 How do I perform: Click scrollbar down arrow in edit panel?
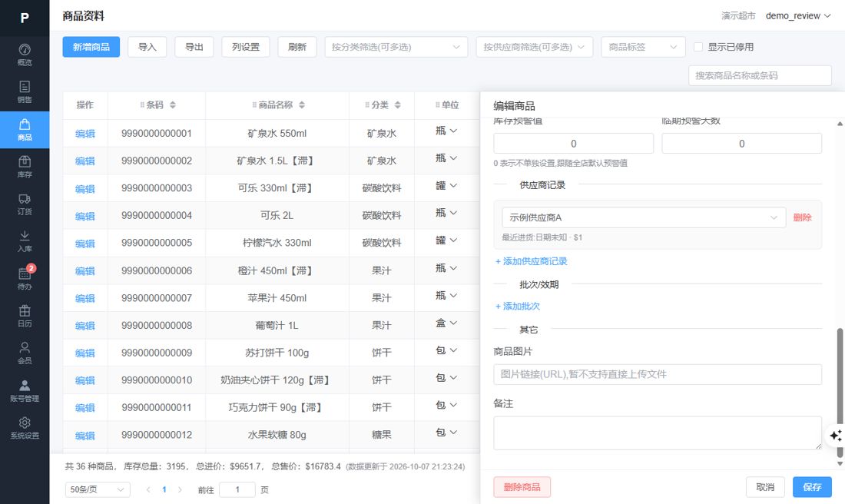pos(840,463)
